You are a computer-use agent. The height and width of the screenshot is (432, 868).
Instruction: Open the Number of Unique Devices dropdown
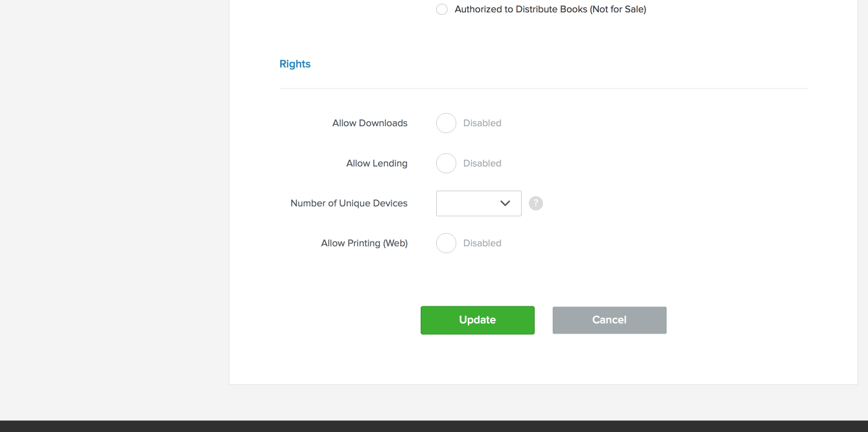[478, 204]
